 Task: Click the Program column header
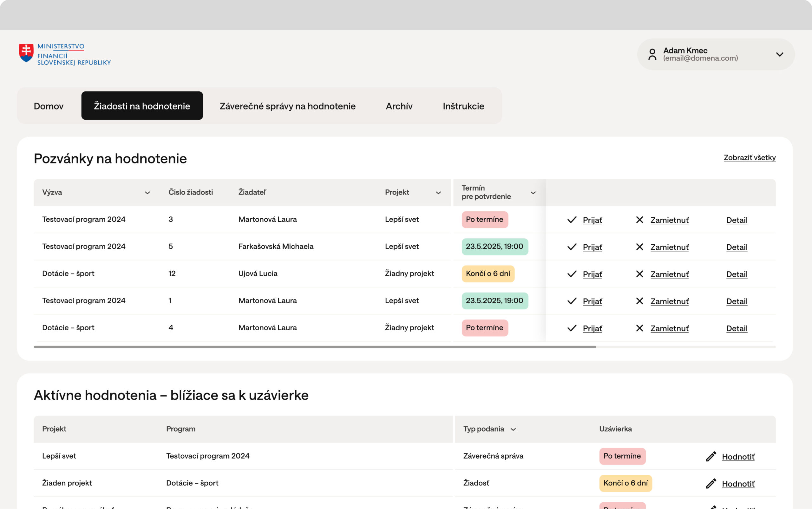(181, 429)
